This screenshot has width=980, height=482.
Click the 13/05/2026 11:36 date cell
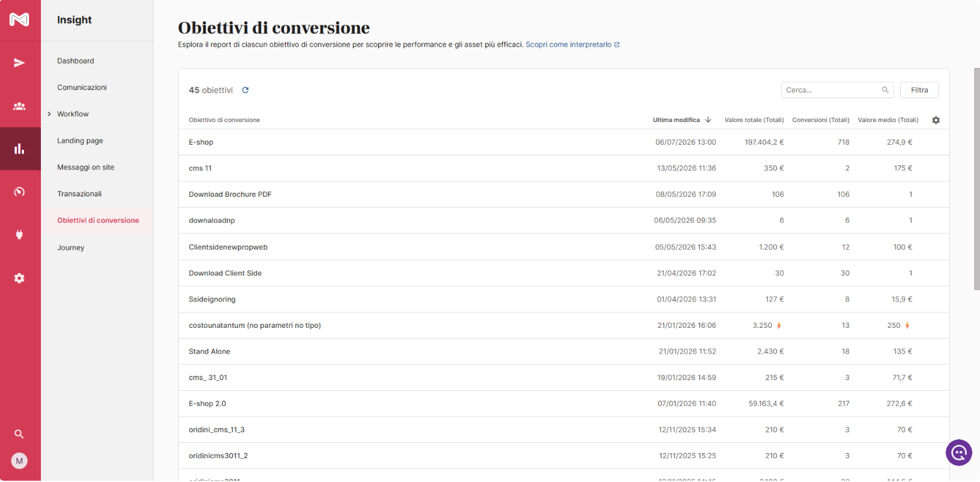[x=687, y=169]
